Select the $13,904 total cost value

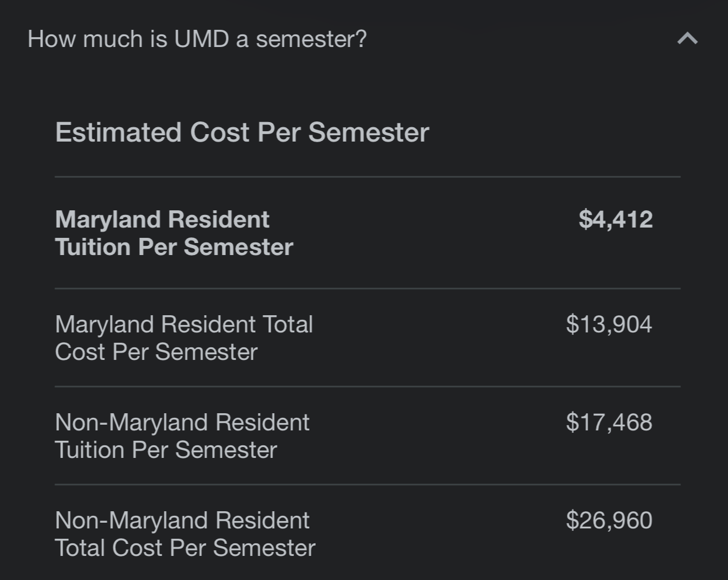click(x=609, y=324)
